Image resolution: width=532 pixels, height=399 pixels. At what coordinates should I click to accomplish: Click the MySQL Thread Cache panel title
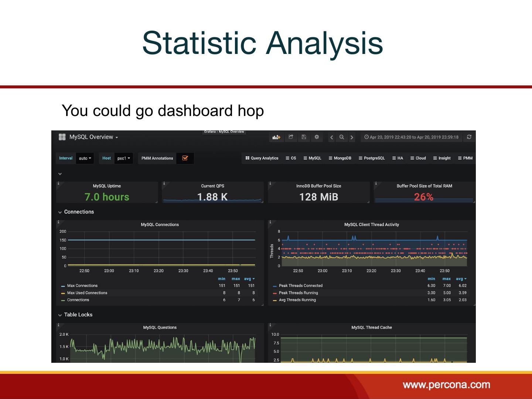pos(372,328)
